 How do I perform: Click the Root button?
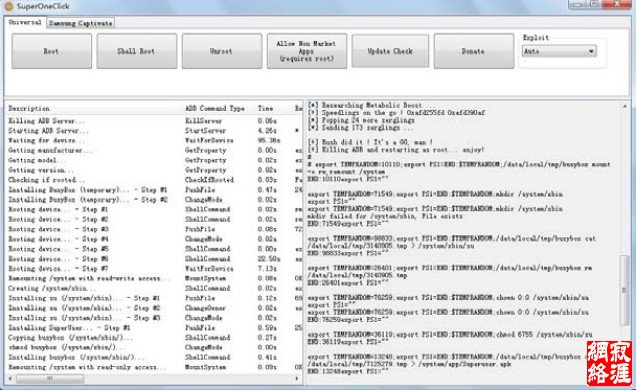tap(52, 51)
